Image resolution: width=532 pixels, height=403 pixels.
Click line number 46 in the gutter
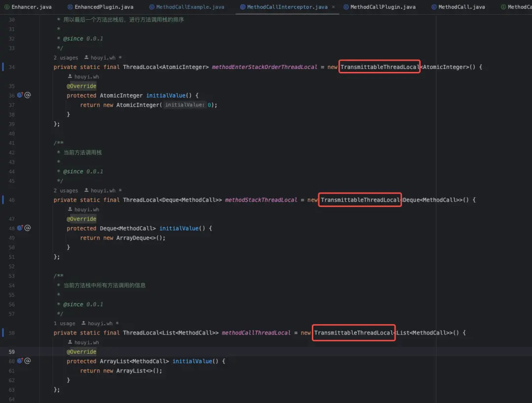tap(11, 200)
